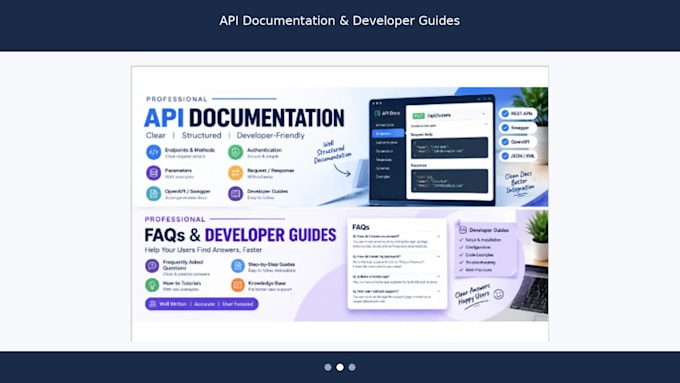This screenshot has height=383, width=680.
Task: Click 'Help Your Users Find Answers, Faster'
Action: (x=203, y=250)
